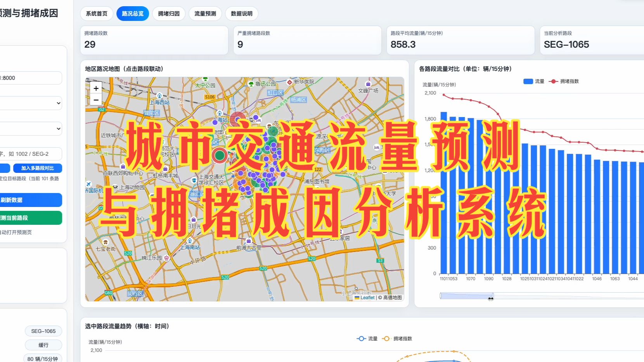Click the average flow value 858.3
The image size is (644, 362).
pos(403,45)
